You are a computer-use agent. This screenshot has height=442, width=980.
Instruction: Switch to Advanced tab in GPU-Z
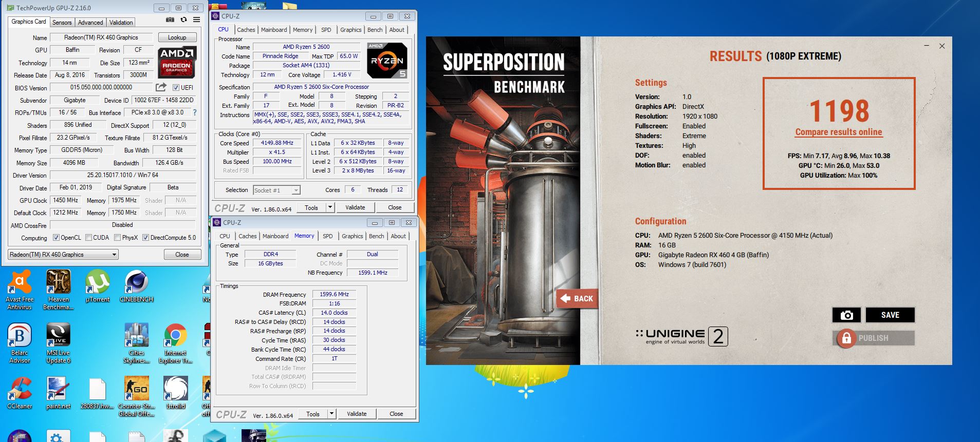tap(90, 23)
